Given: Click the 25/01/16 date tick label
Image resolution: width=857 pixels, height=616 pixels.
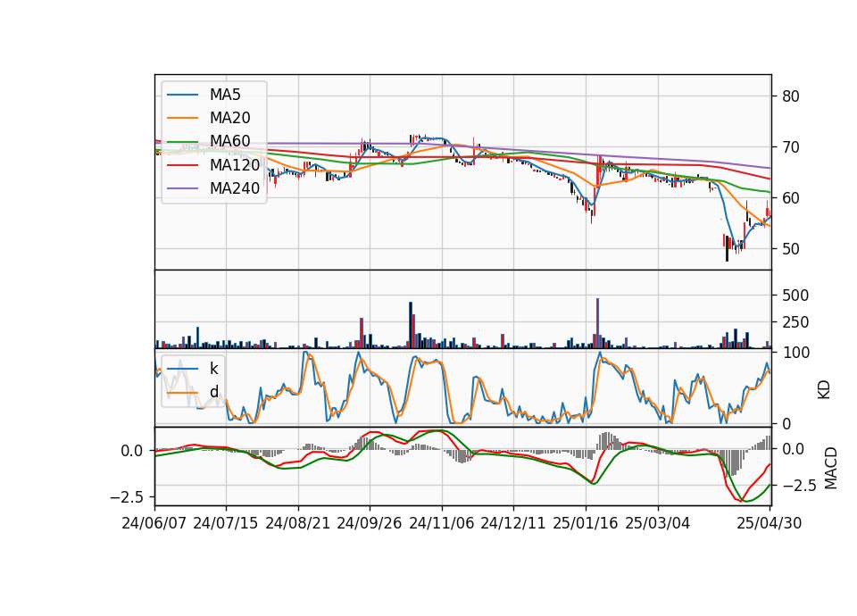Looking at the screenshot, I should click(x=586, y=523).
